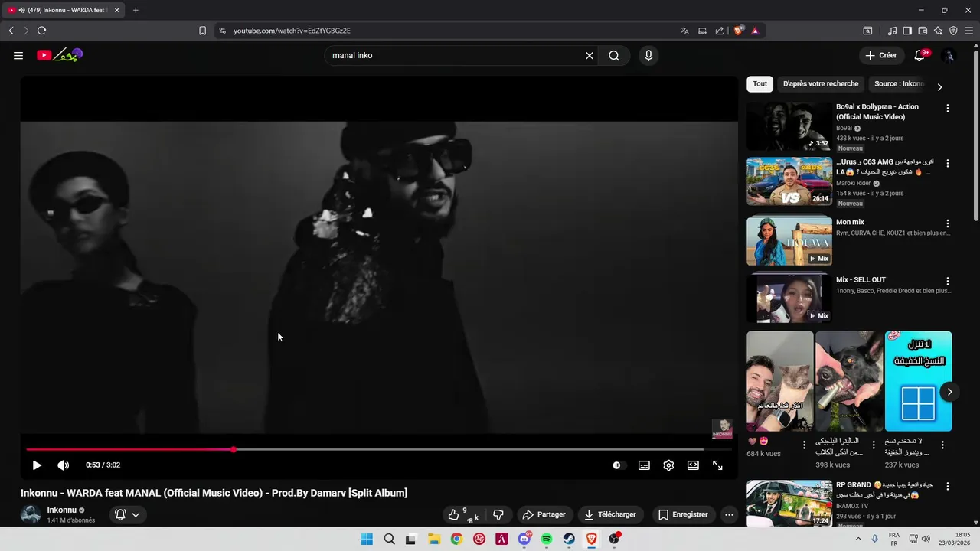This screenshot has height=551, width=980.
Task: Open options for C63 AMG video
Action: pos(948,163)
